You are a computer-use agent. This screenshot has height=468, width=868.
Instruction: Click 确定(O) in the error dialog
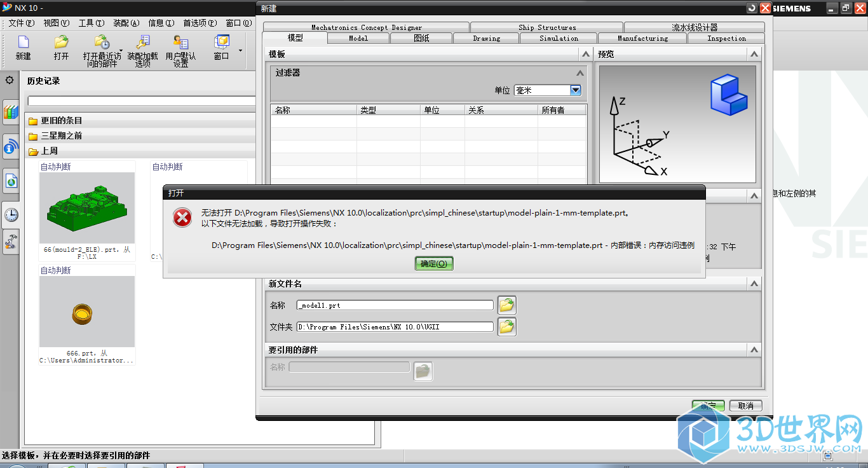tap(434, 263)
